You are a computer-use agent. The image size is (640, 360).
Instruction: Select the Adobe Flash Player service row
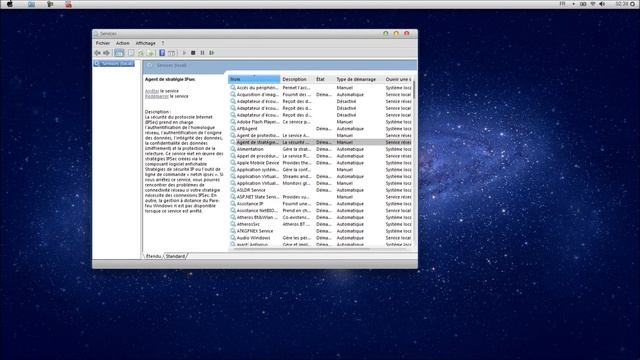320,122
